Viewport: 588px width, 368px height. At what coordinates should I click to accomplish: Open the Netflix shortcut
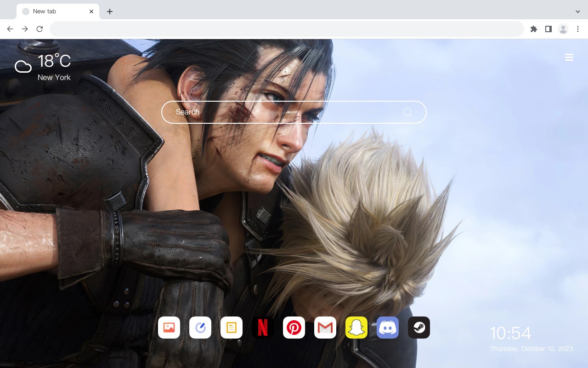pos(263,328)
